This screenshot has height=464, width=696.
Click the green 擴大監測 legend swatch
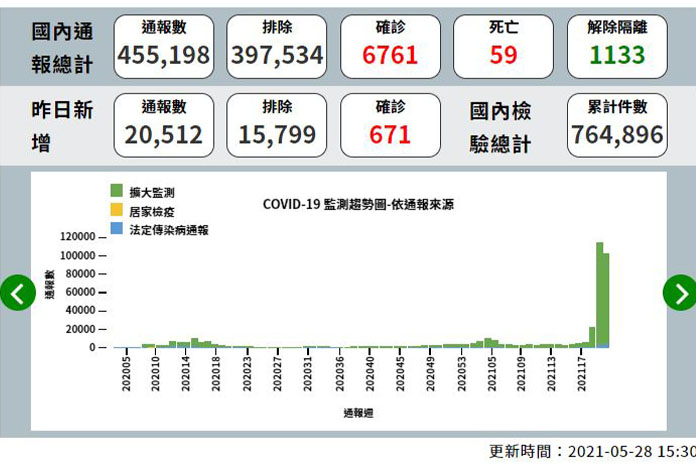coord(116,191)
